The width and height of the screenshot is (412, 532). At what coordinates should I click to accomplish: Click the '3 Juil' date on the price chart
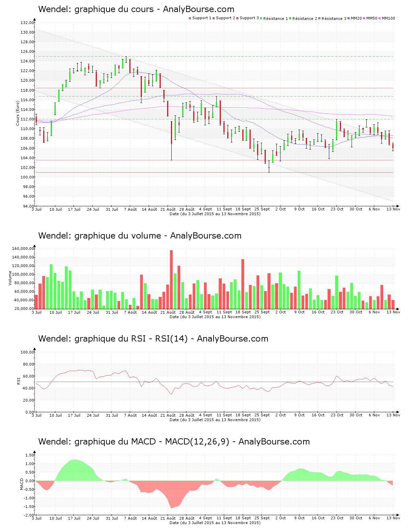(x=36, y=209)
